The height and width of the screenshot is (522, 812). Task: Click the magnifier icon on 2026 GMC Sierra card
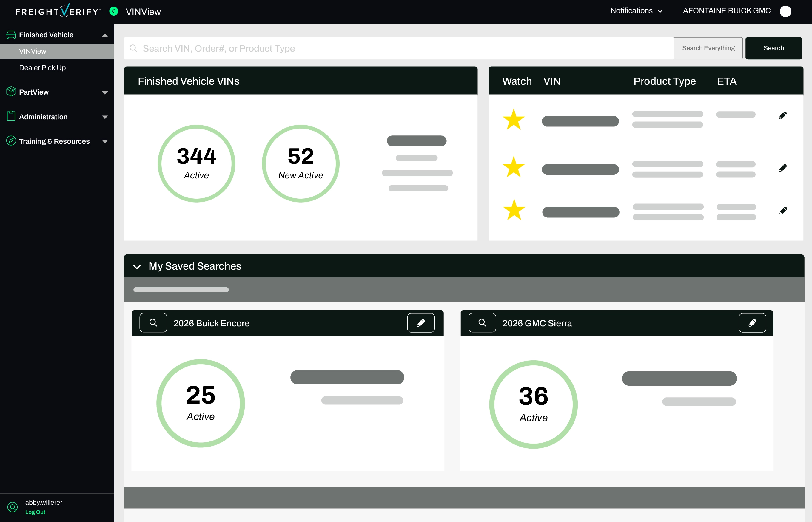[x=482, y=323]
